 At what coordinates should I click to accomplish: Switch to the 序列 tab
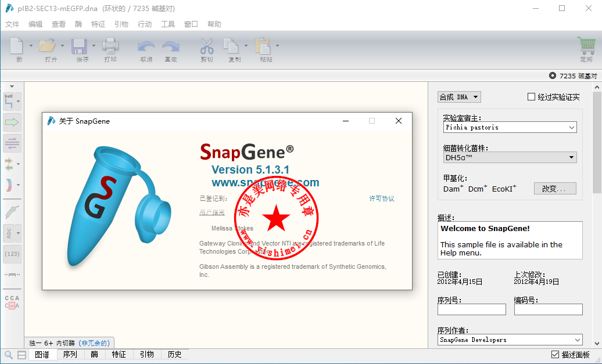[70, 354]
